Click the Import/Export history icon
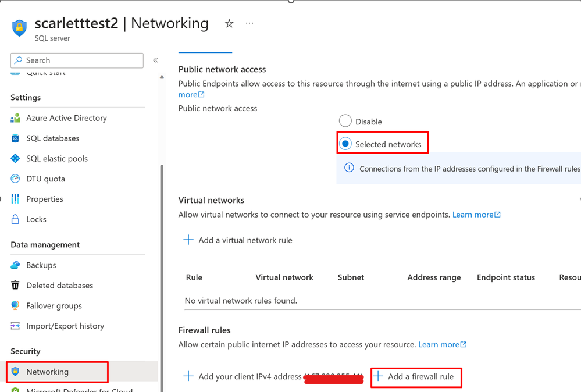This screenshot has height=392, width=581. pyautogui.click(x=15, y=326)
